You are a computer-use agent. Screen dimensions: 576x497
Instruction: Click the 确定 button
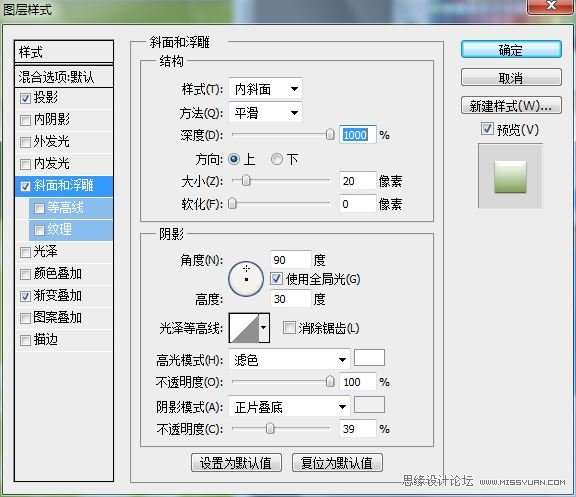[x=511, y=50]
